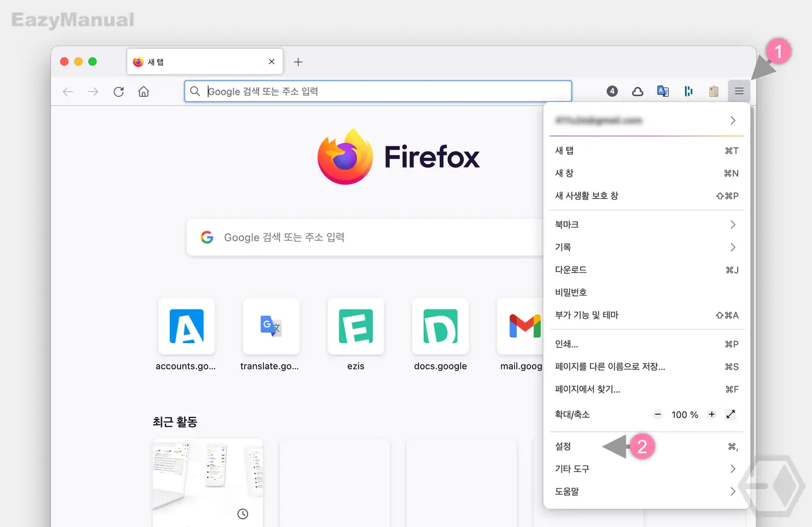
Task: Open 다운로드 from the menu
Action: (646, 270)
